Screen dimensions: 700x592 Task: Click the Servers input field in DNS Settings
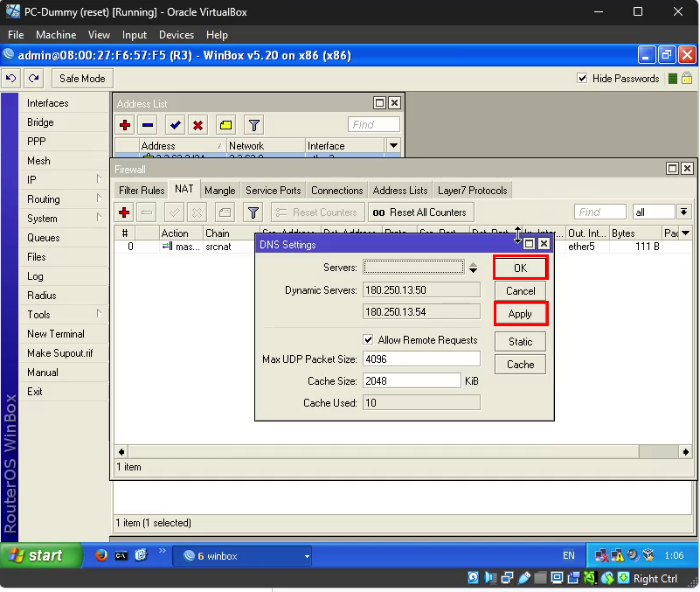pyautogui.click(x=414, y=268)
